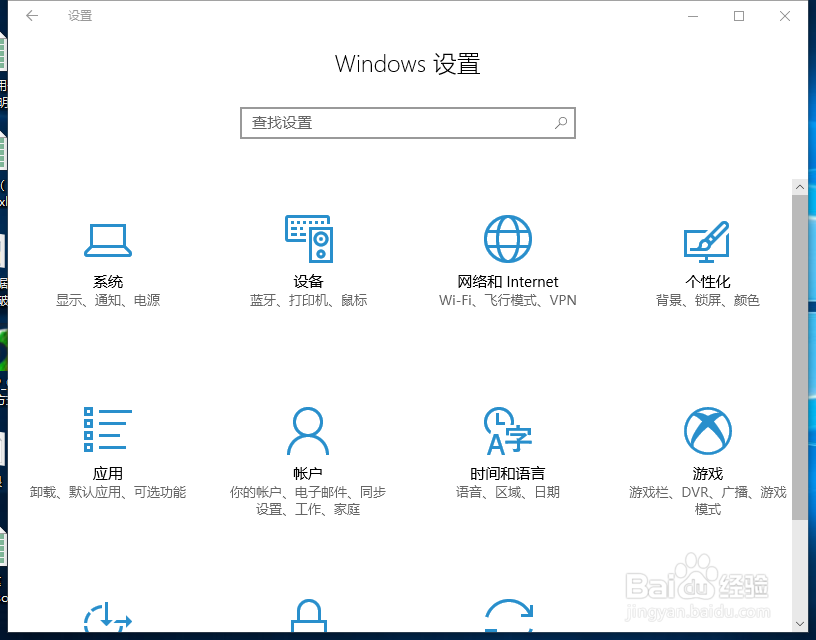
Task: Click the 游戏 category title
Action: (708, 473)
